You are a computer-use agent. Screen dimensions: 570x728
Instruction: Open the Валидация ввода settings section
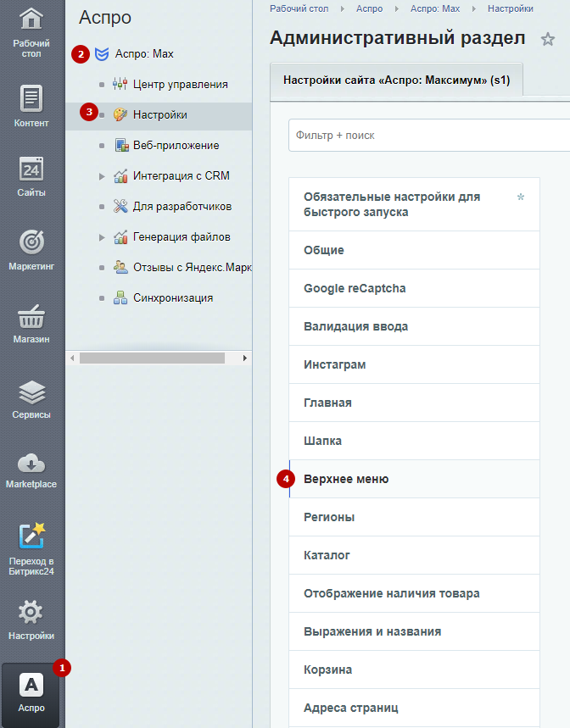pos(414,326)
